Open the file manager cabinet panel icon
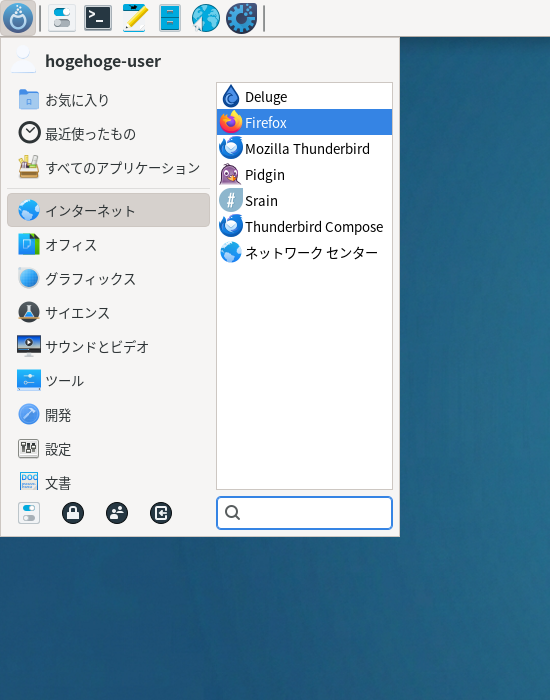550x700 pixels. coord(170,18)
